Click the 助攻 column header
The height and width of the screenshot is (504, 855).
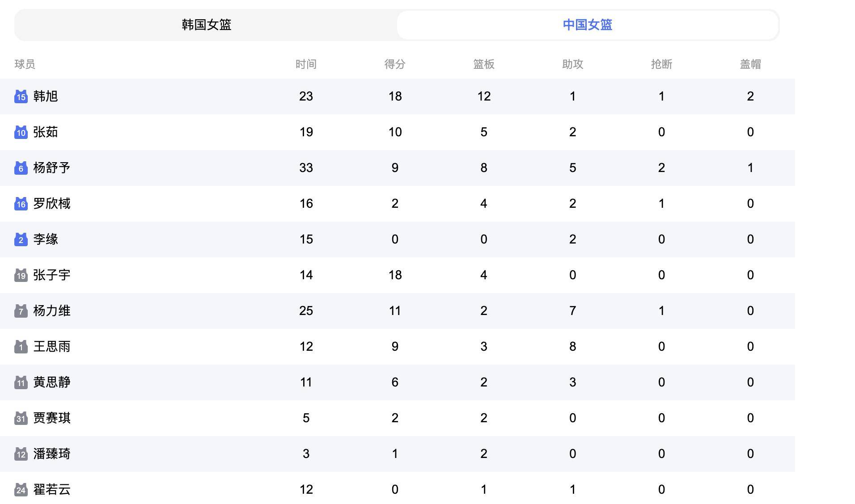572,64
